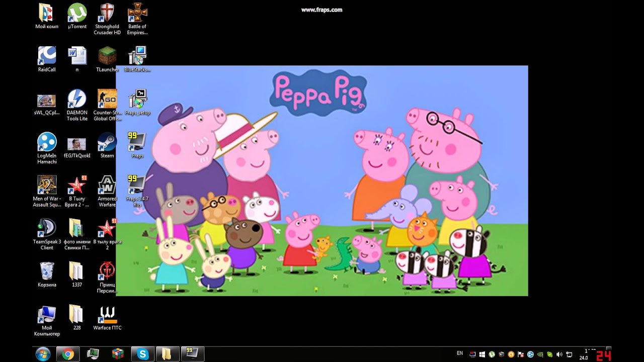This screenshot has height=362, width=644.
Task: Select the Men of War Assault Squad icon
Action: coord(47,185)
